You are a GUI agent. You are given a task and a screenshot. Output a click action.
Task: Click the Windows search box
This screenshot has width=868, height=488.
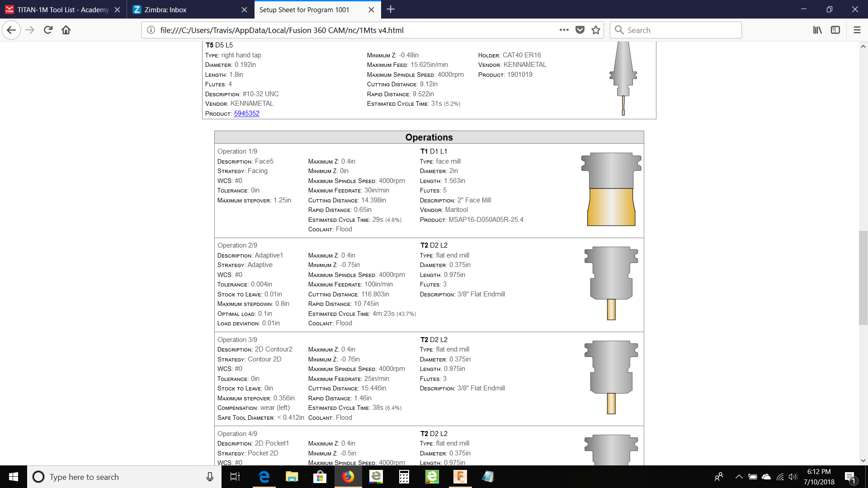point(113,477)
